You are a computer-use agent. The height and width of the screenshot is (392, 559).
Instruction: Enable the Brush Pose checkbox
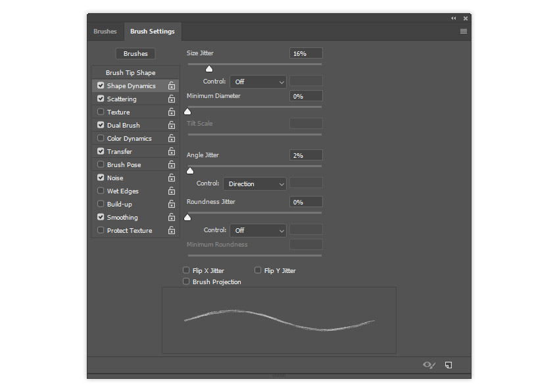click(101, 164)
